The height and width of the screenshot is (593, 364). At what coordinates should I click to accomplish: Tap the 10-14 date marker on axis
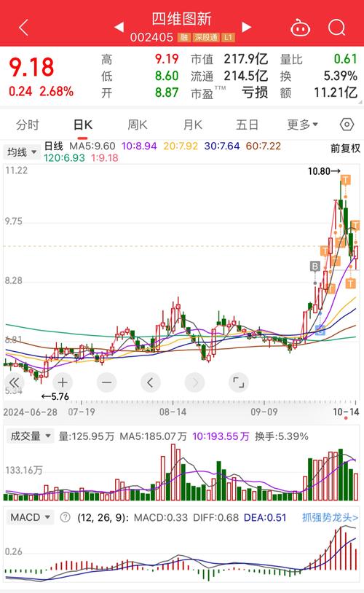[346, 412]
